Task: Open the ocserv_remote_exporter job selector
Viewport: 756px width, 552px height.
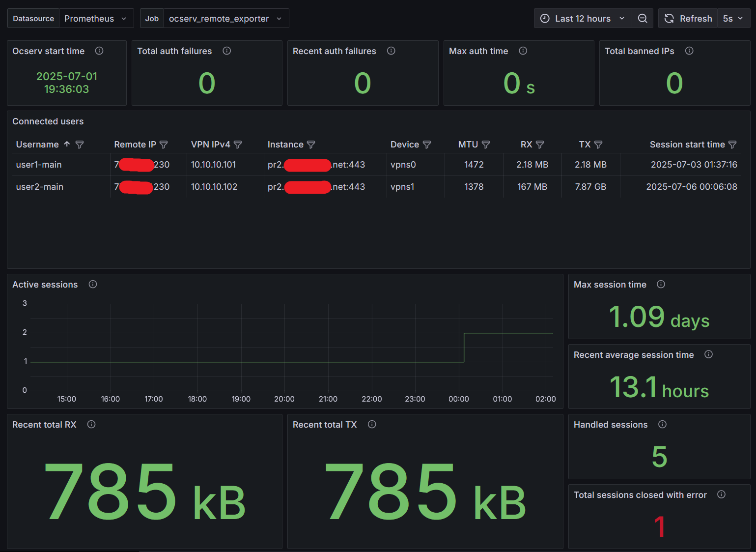Action: tap(225, 19)
